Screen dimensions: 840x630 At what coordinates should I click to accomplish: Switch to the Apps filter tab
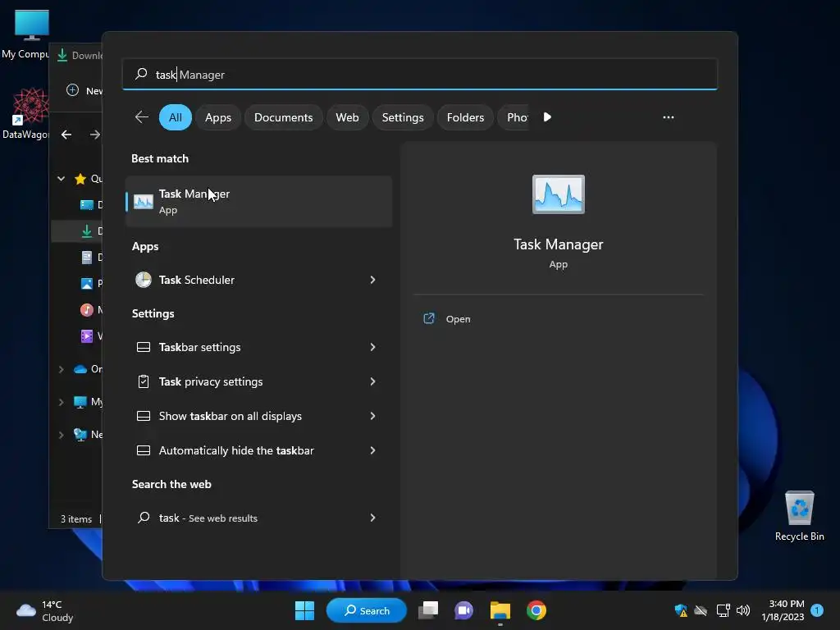pyautogui.click(x=218, y=117)
